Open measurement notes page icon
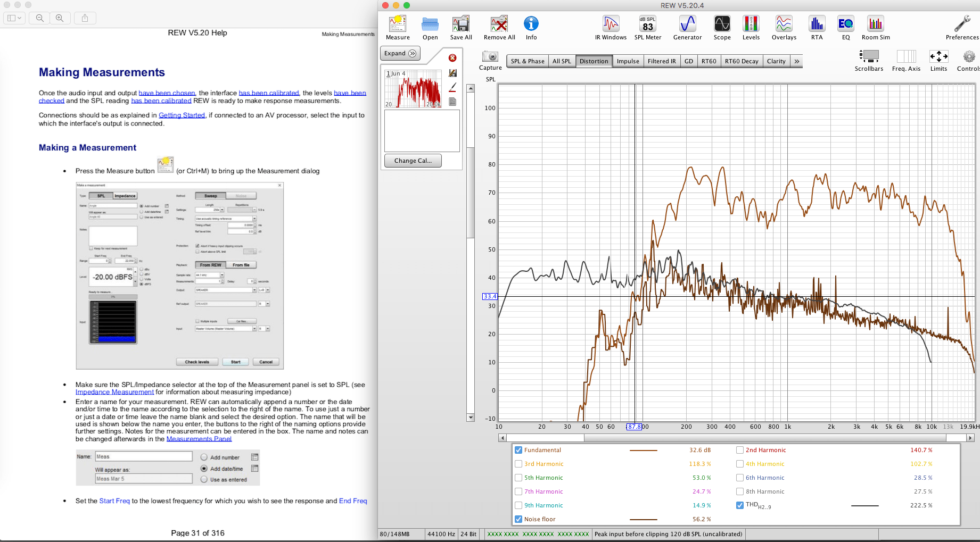Screen dimensions: 980x542 pyautogui.click(x=452, y=102)
